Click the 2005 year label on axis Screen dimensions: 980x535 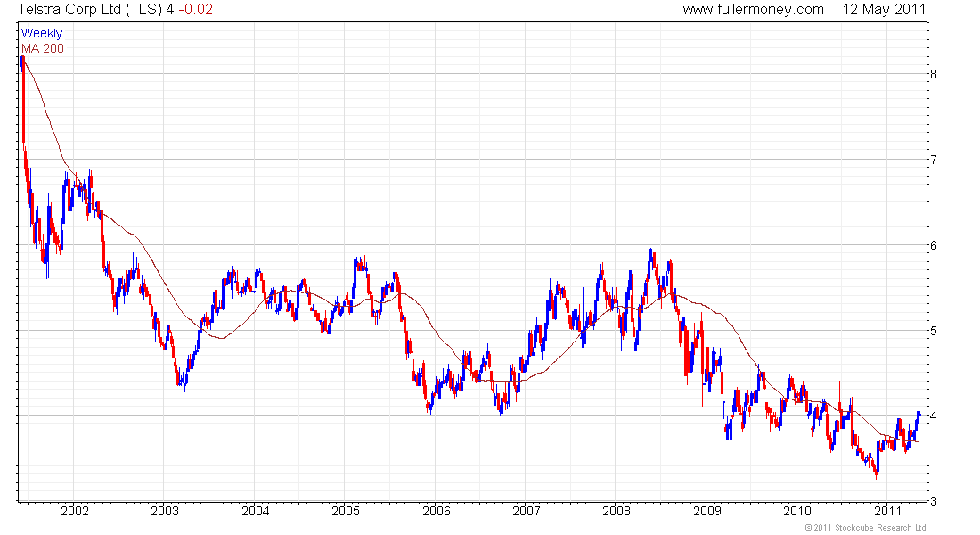(x=346, y=511)
